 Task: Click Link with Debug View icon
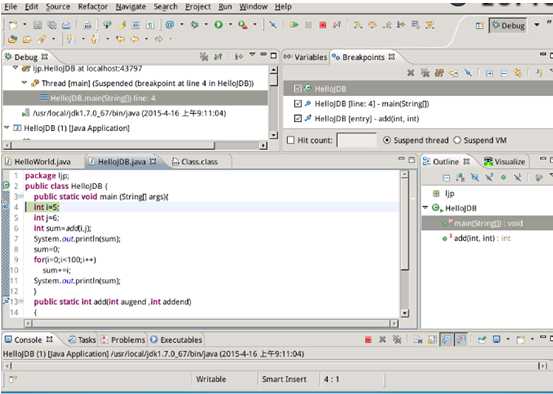[x=518, y=73]
